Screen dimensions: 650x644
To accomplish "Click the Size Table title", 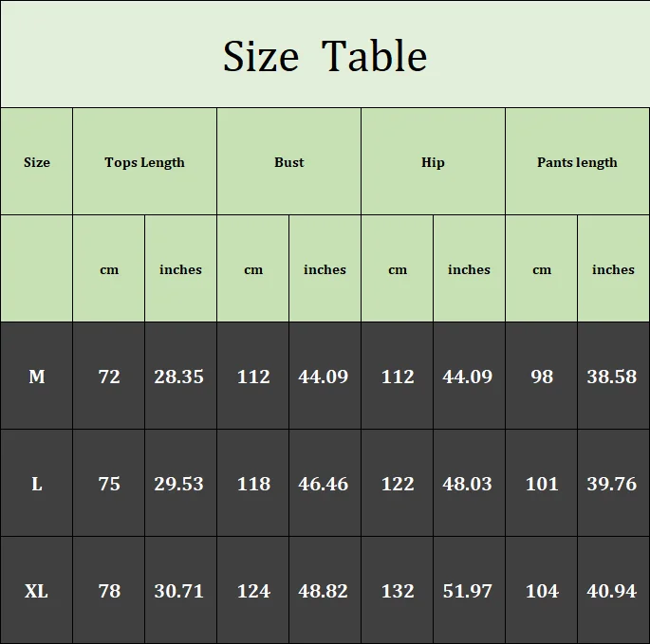I will [325, 56].
